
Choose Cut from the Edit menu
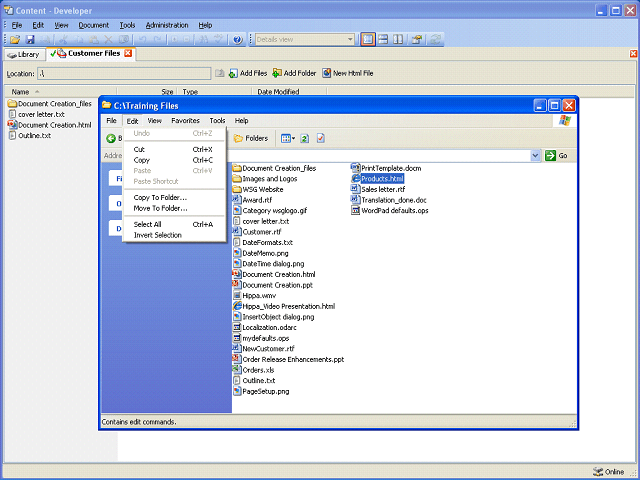tap(174, 149)
